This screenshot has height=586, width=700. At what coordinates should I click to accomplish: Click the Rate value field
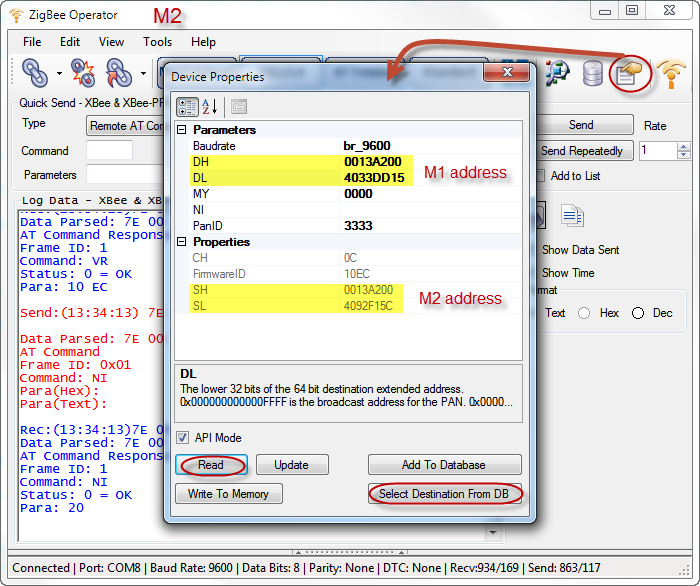658,151
